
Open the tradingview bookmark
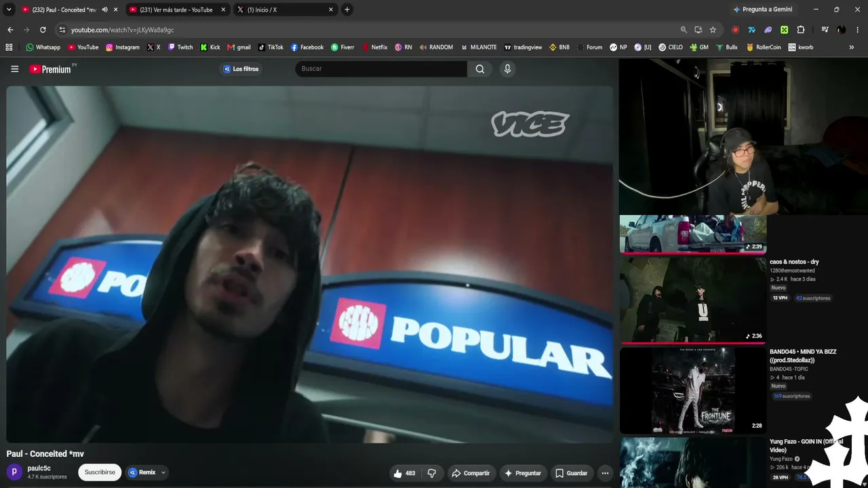coord(523,47)
